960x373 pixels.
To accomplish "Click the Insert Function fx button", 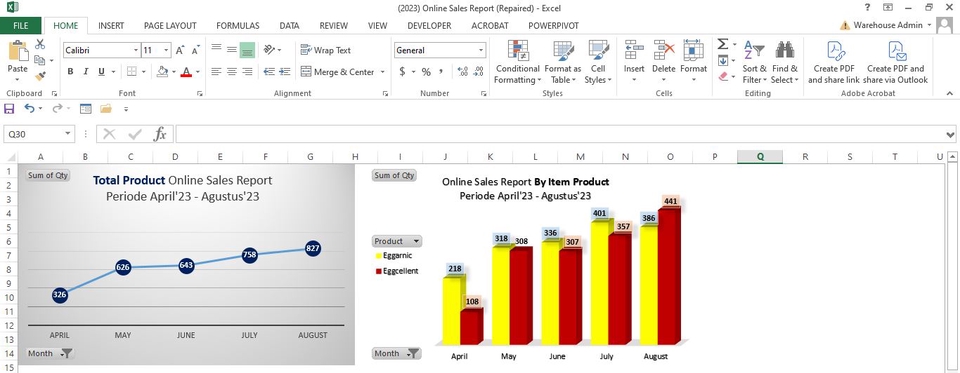I will pyautogui.click(x=160, y=134).
